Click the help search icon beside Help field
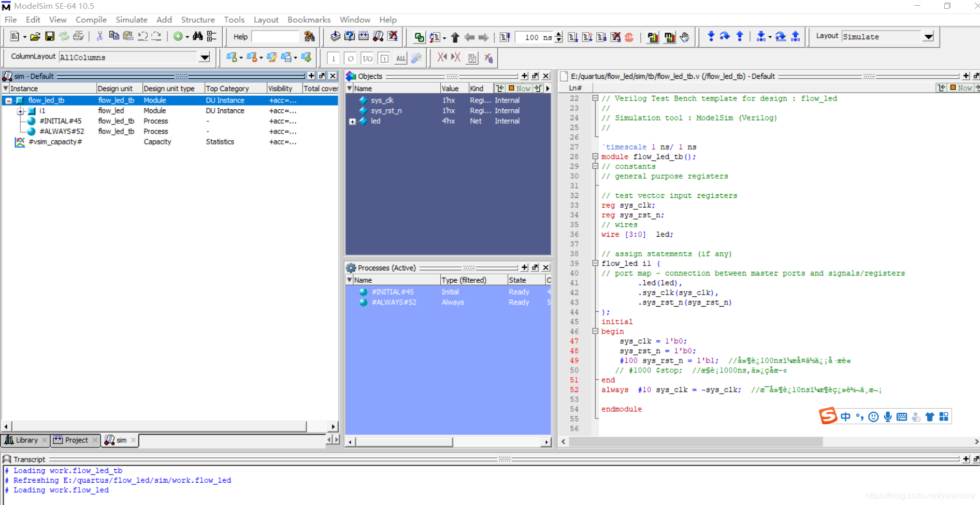 tap(309, 36)
